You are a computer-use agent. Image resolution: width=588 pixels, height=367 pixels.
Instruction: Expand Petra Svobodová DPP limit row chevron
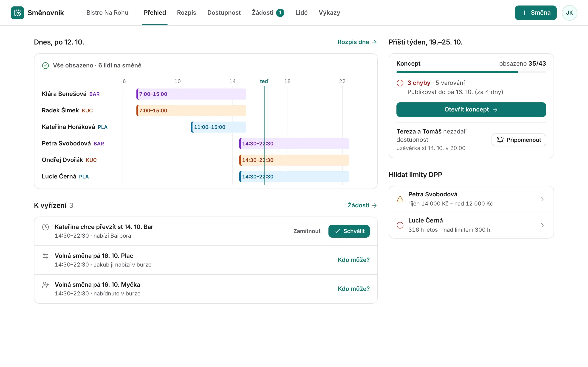pos(542,199)
